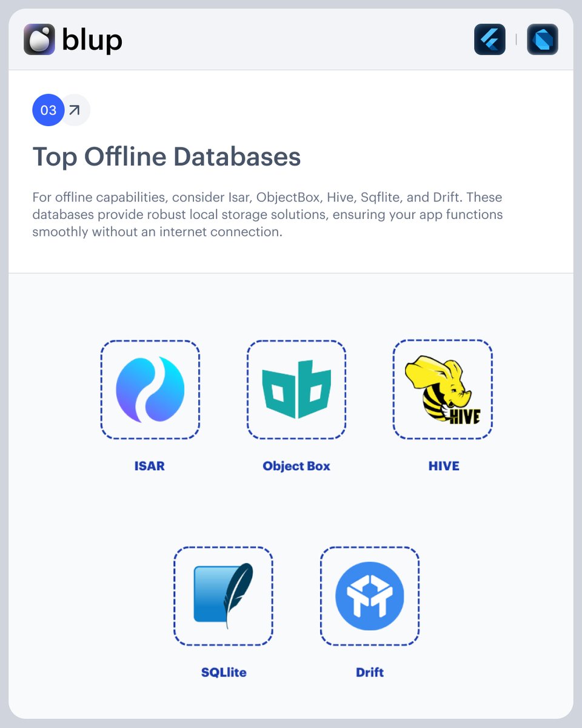582x728 pixels.
Task: Click the Drift label text
Action: [x=370, y=672]
